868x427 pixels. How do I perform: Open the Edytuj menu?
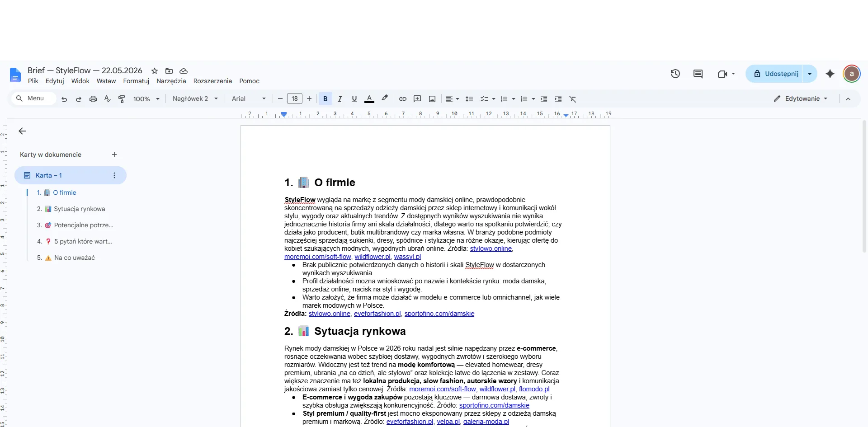[x=55, y=81]
